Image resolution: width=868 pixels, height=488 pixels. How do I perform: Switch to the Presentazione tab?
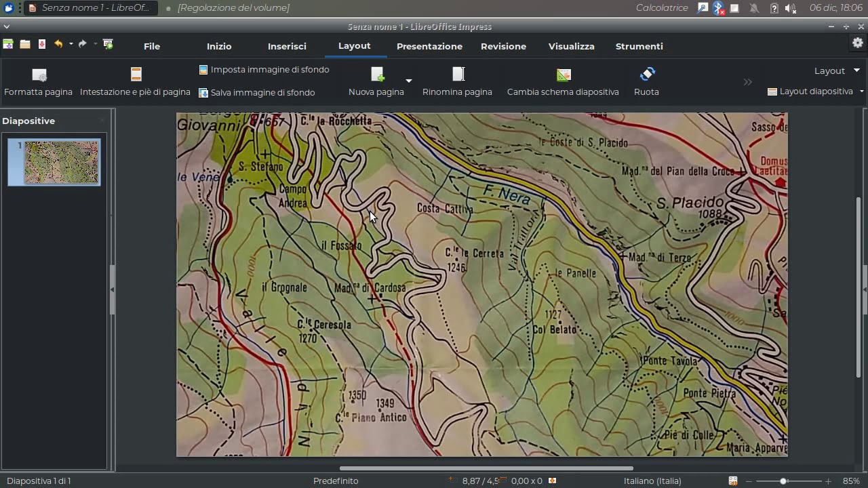[429, 46]
